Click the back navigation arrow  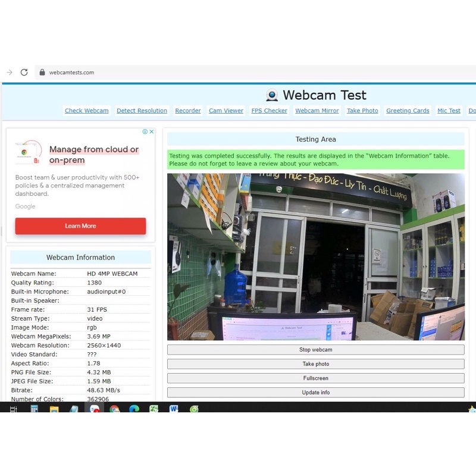[8, 72]
